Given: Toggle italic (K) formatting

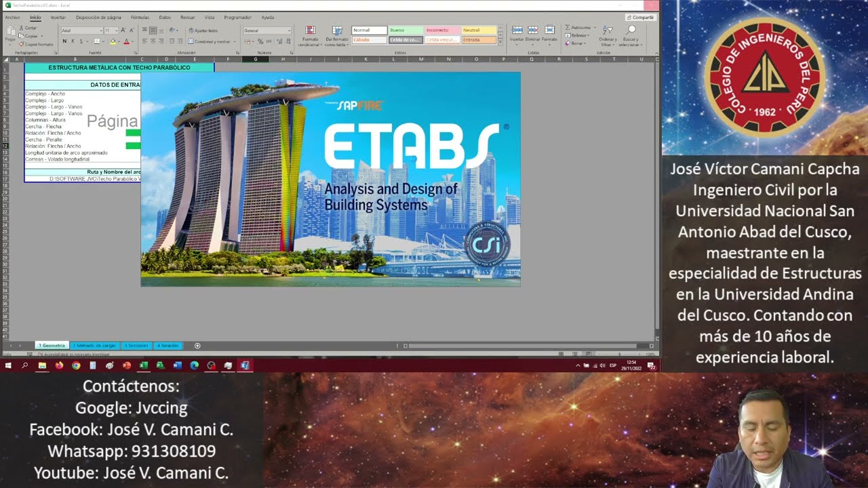Looking at the screenshot, I should (73, 41).
